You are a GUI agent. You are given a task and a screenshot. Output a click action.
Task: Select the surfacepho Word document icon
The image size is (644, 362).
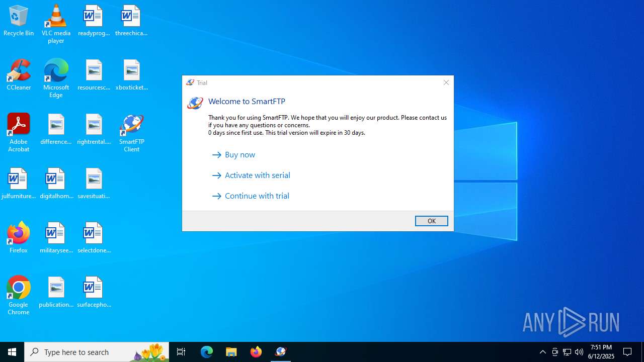click(94, 293)
